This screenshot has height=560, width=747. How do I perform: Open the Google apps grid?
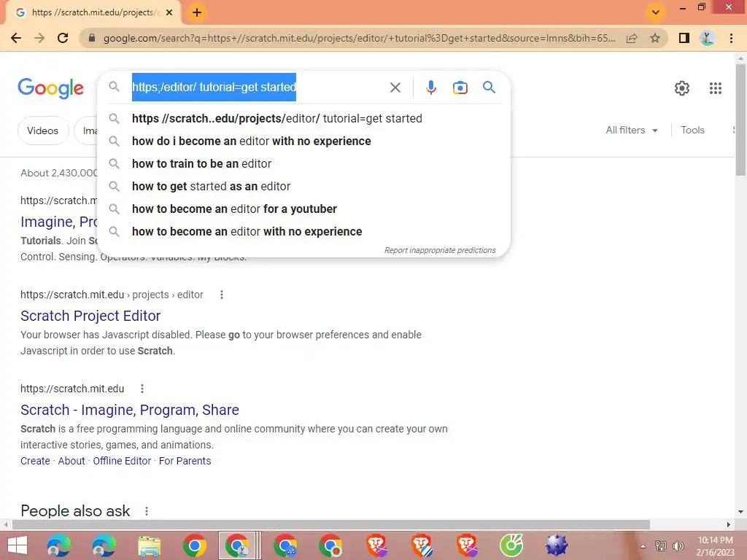[x=715, y=88]
